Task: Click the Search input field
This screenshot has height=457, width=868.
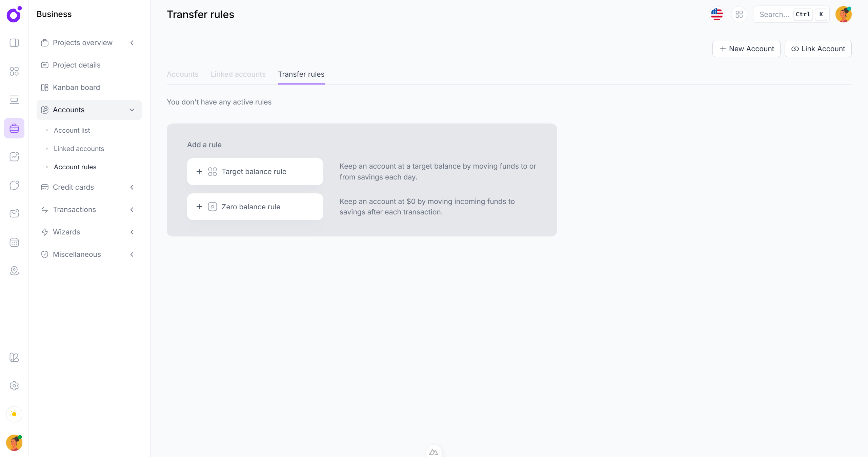Action: coord(774,14)
